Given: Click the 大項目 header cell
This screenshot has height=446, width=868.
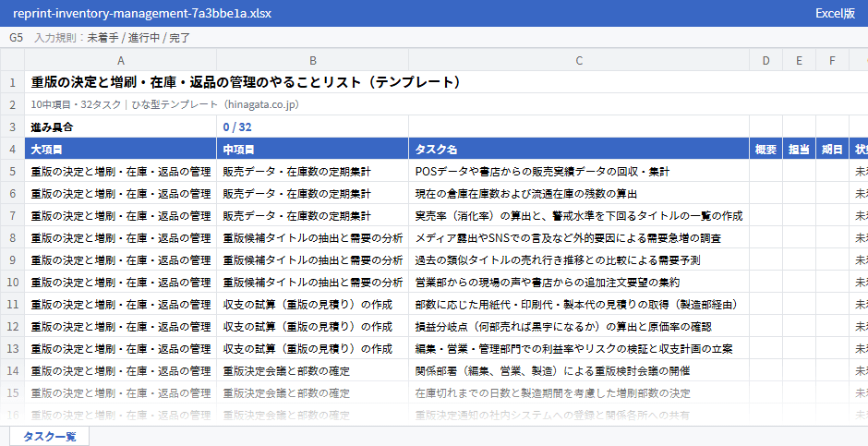Looking at the screenshot, I should (x=121, y=149).
